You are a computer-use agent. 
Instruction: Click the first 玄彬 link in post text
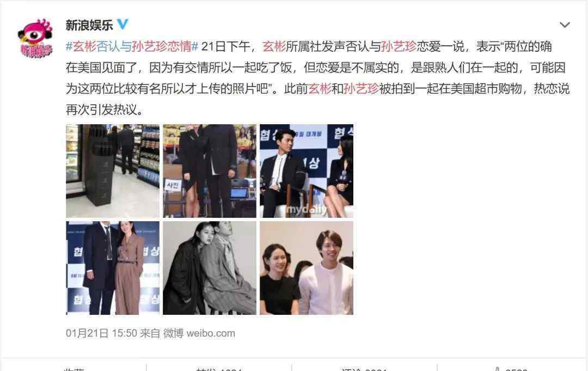tap(274, 46)
